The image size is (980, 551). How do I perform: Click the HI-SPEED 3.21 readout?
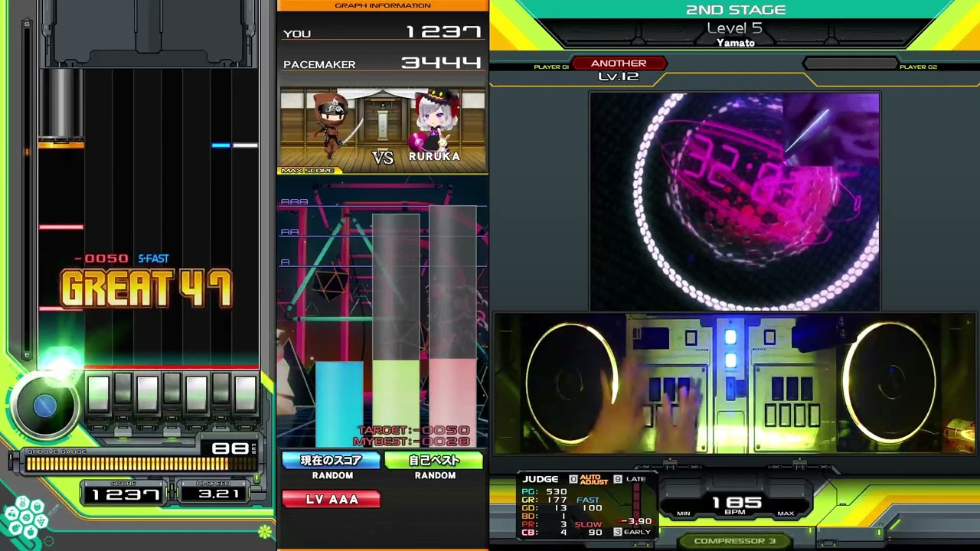pyautogui.click(x=212, y=493)
